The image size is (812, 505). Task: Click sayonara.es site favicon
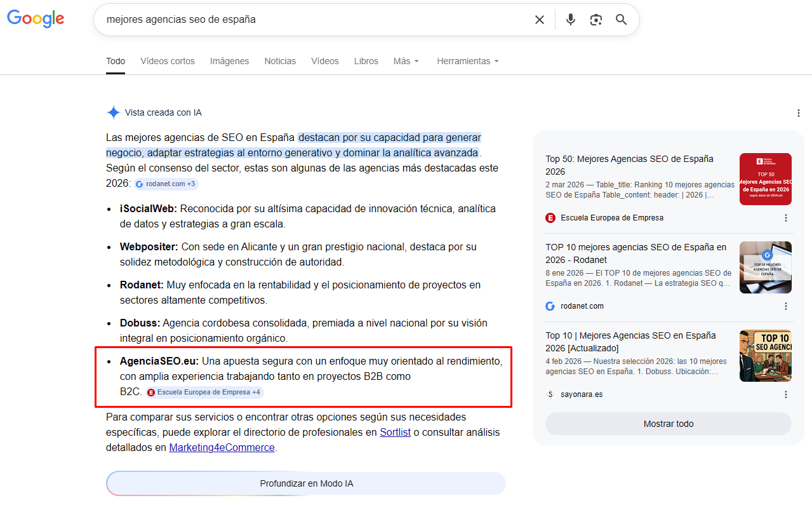click(x=550, y=394)
